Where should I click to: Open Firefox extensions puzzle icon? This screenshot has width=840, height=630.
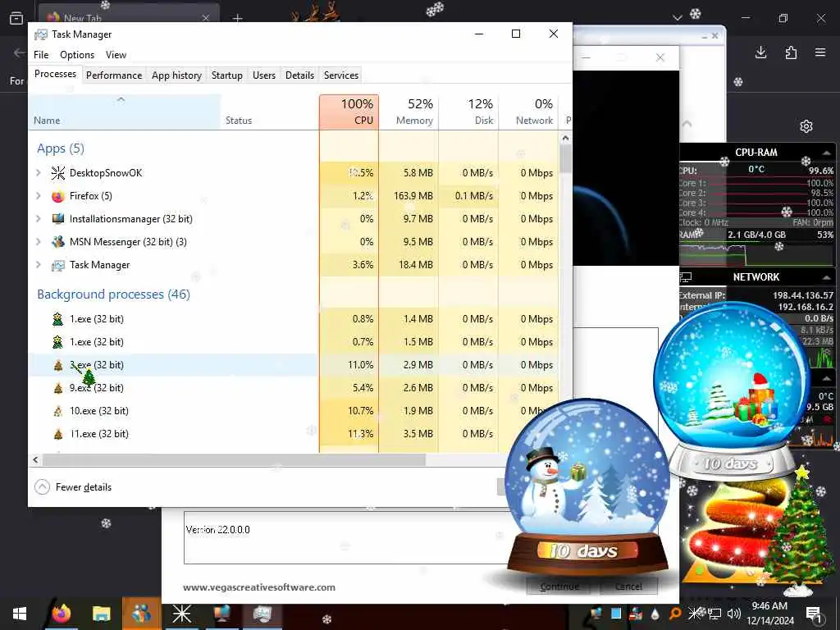(x=791, y=52)
